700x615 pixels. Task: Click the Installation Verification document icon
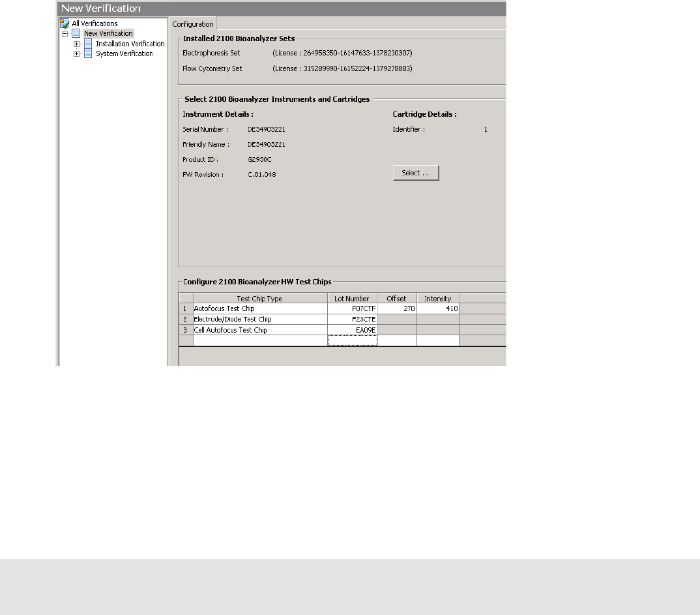pos(88,44)
